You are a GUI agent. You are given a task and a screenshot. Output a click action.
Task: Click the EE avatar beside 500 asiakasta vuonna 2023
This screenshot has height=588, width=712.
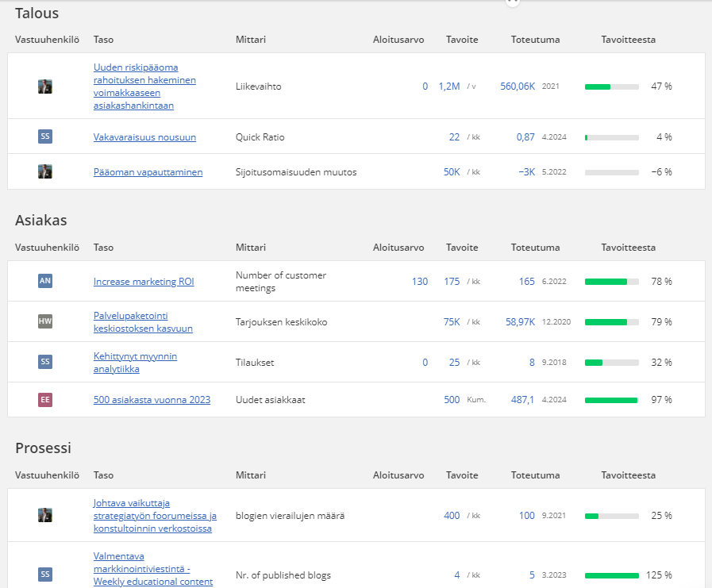[x=45, y=400]
